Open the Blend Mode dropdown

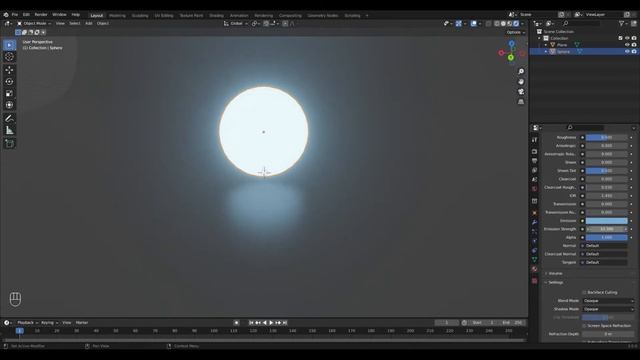(x=608, y=301)
